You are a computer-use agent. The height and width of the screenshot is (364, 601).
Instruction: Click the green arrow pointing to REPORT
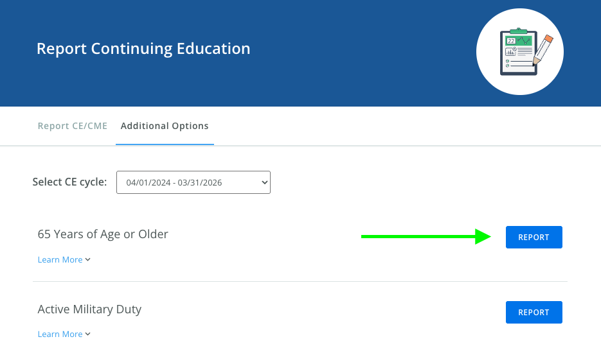click(x=426, y=237)
